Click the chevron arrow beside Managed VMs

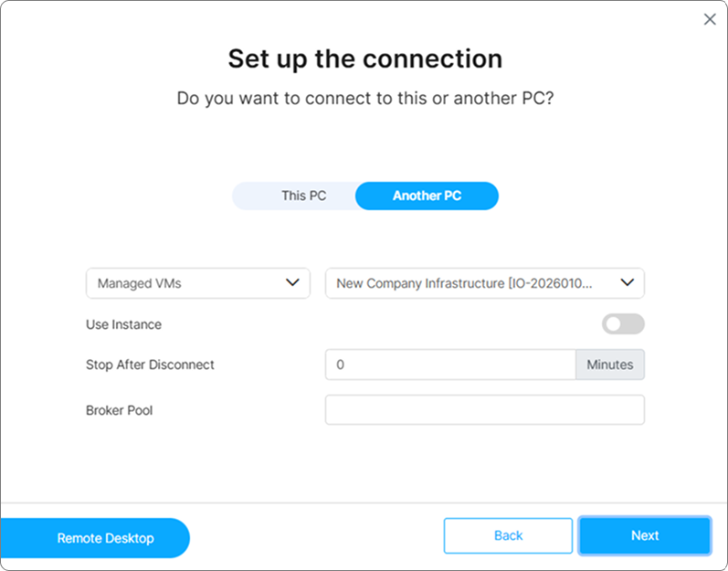tap(292, 283)
